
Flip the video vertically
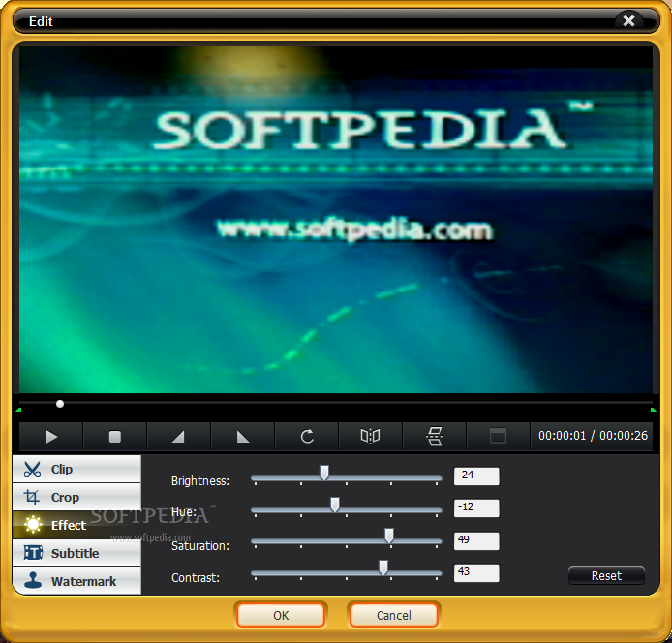pos(434,437)
